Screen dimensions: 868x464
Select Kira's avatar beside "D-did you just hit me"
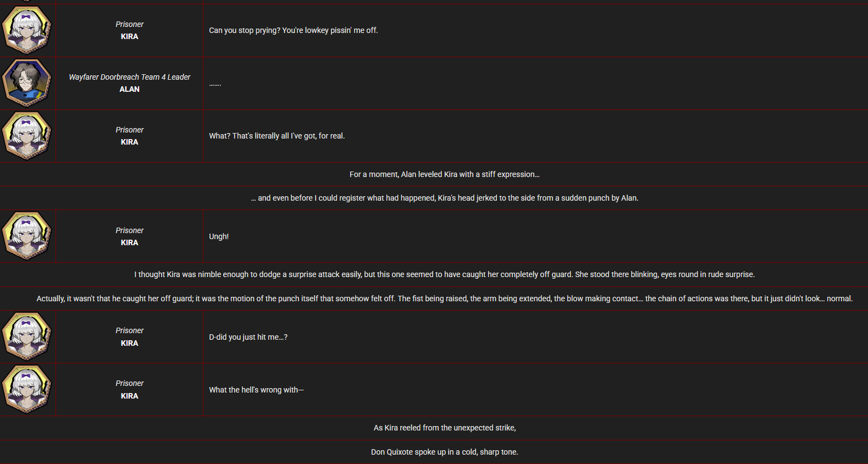[x=26, y=336]
